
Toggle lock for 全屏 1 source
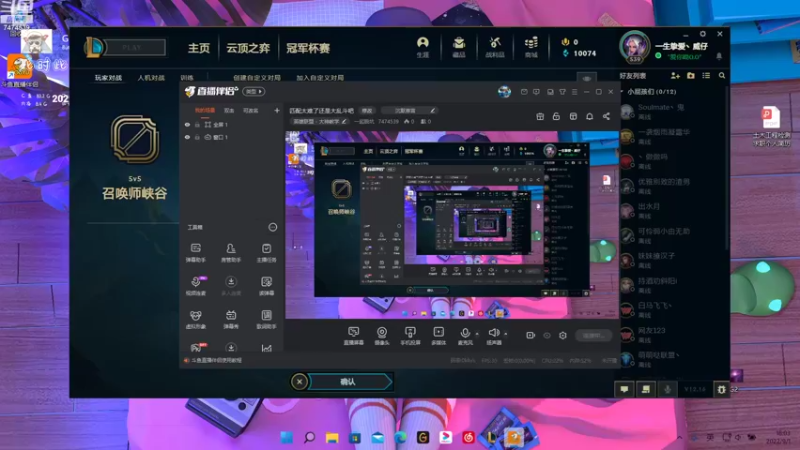pos(197,124)
